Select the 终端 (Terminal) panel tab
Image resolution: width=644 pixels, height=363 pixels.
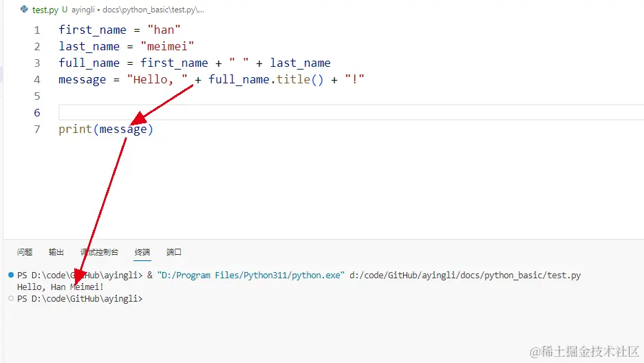(142, 252)
